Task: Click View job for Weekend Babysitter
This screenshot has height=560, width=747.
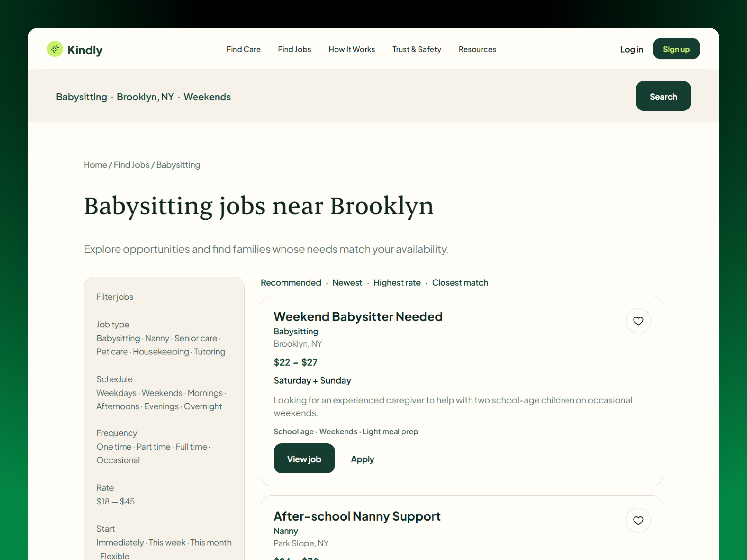Action: click(x=304, y=458)
